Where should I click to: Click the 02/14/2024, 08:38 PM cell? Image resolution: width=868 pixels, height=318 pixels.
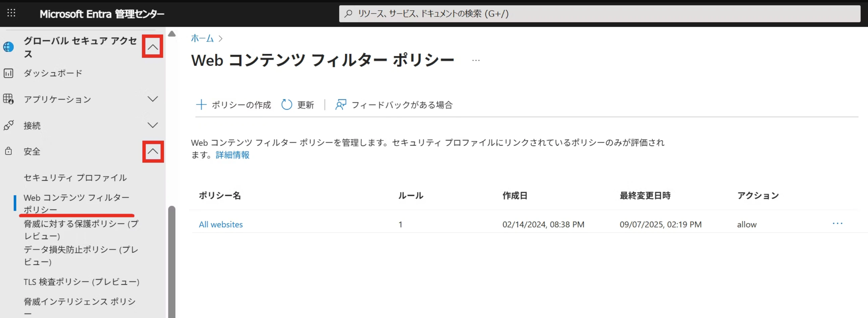pos(543,224)
